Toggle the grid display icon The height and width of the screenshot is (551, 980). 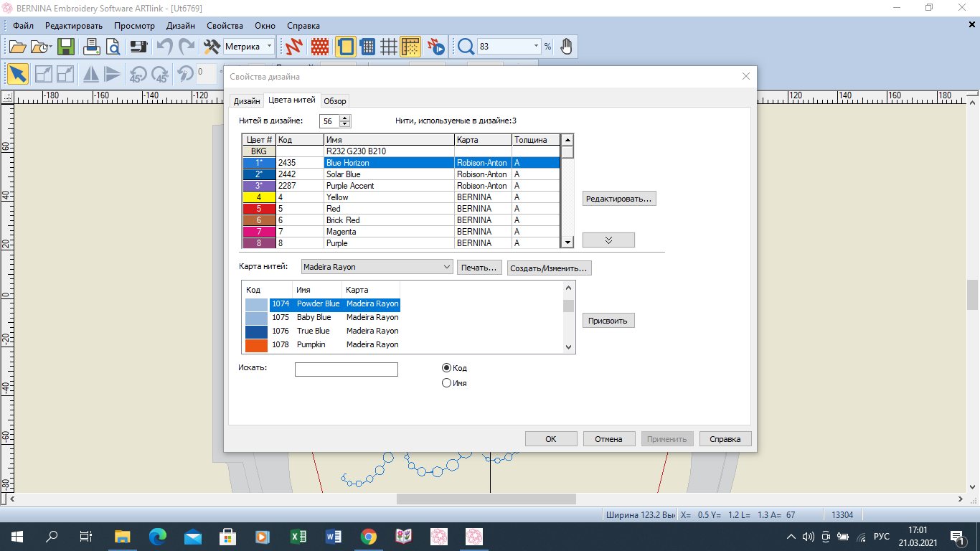[x=389, y=47]
